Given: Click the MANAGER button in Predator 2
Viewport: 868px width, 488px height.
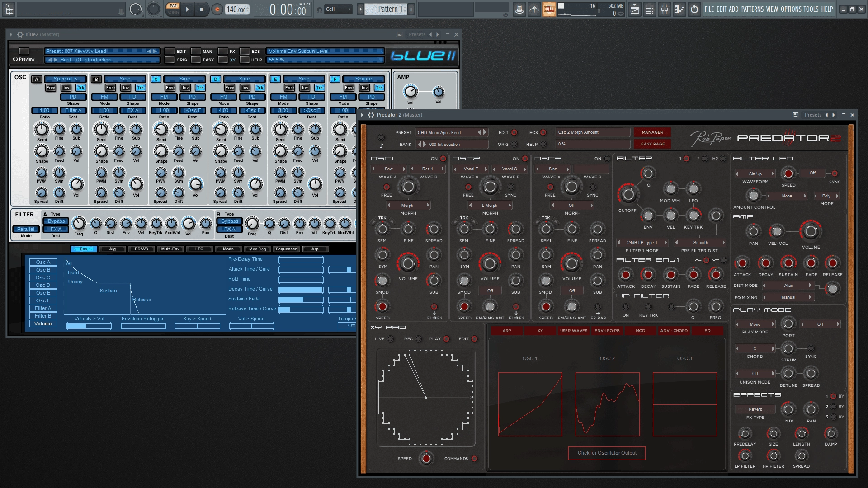Looking at the screenshot, I should point(652,132).
